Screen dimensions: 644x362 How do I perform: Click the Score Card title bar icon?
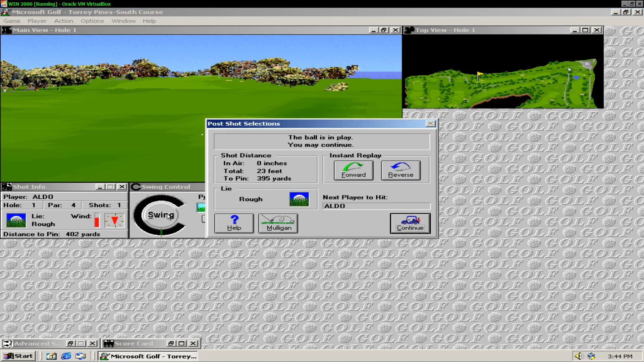tap(108, 343)
